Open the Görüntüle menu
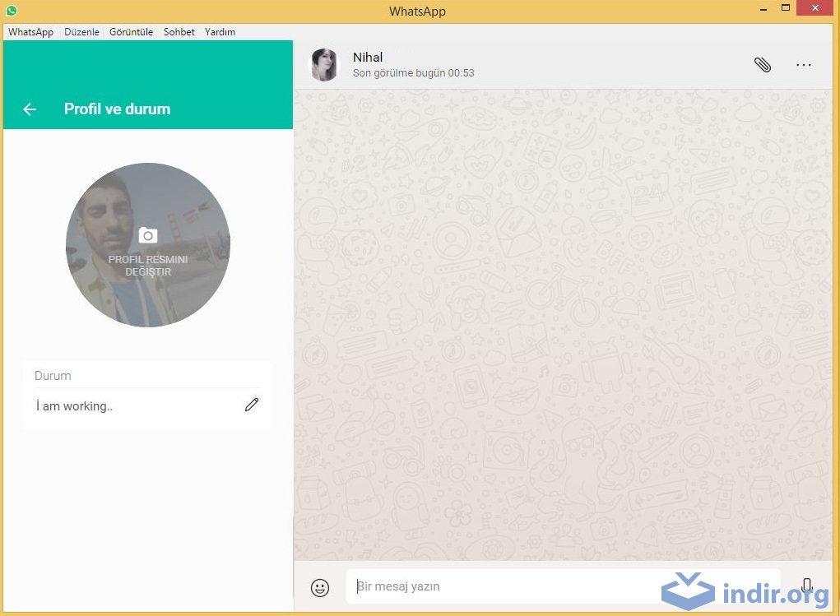 (x=132, y=32)
